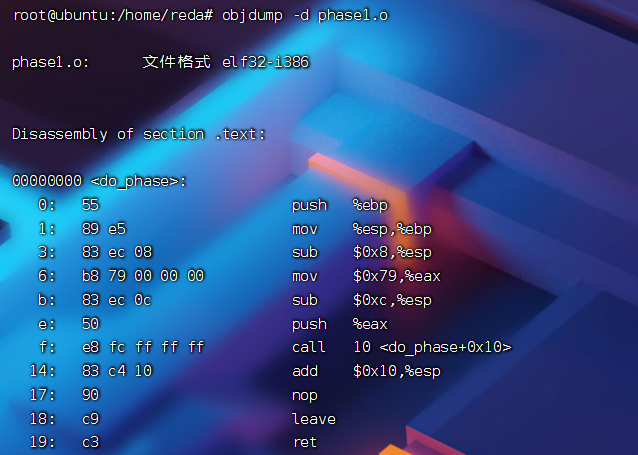638x455 pixels.
Task: Select the byte '50' at offset e
Action: click(91, 324)
